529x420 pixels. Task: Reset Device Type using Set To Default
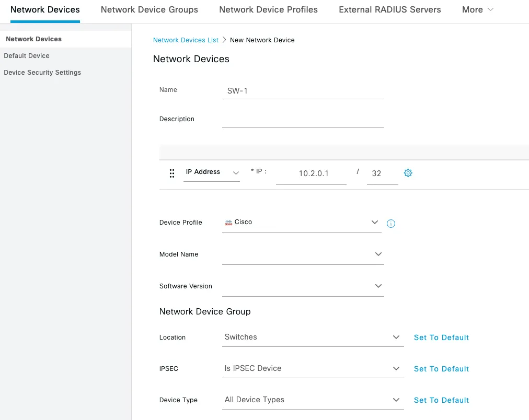click(441, 400)
